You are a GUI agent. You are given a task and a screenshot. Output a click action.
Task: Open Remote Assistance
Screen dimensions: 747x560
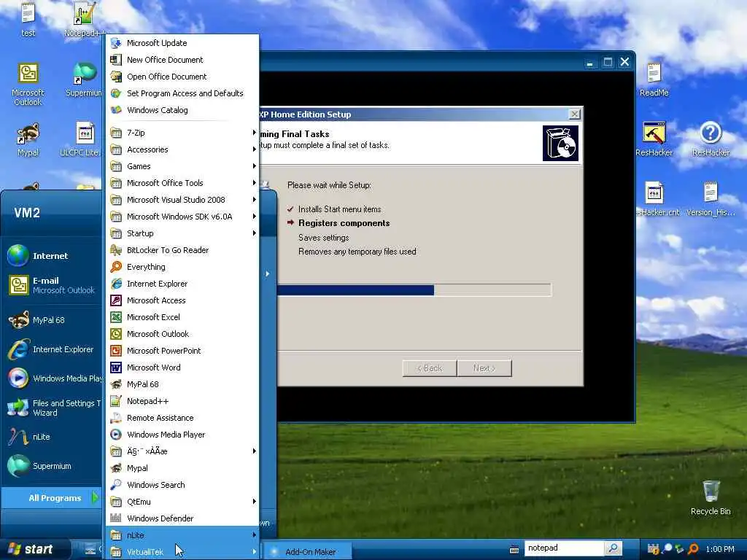pos(182,418)
